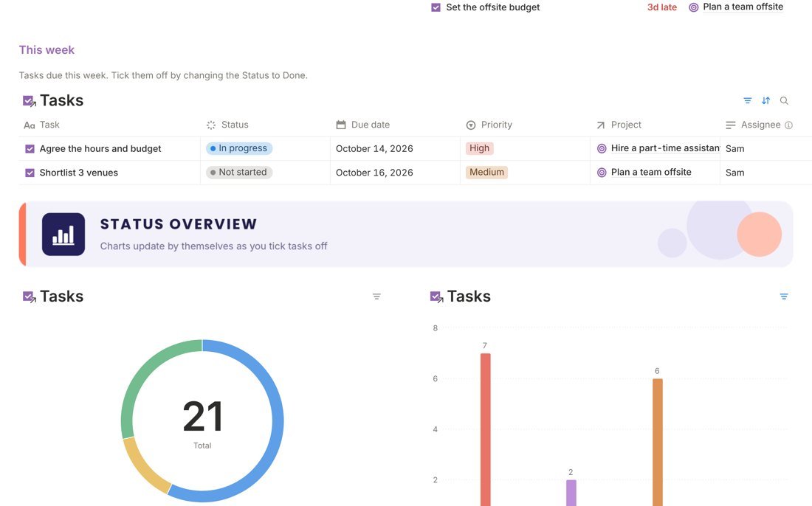Open Plan a team offsite link at top

tap(743, 7)
